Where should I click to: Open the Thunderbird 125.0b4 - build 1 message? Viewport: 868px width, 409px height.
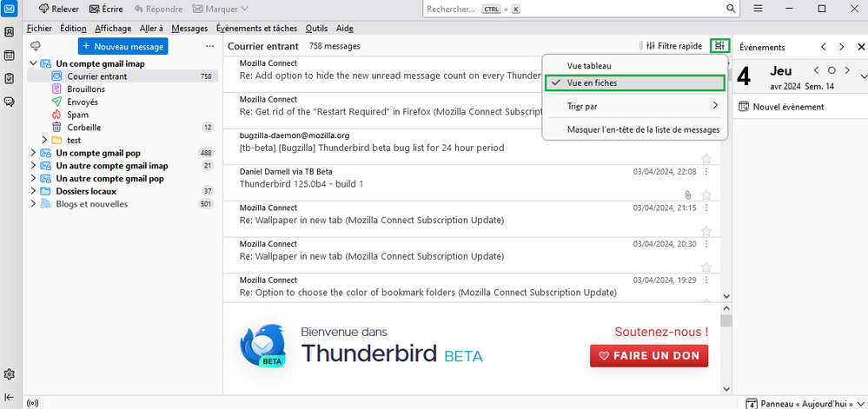[x=472, y=183]
